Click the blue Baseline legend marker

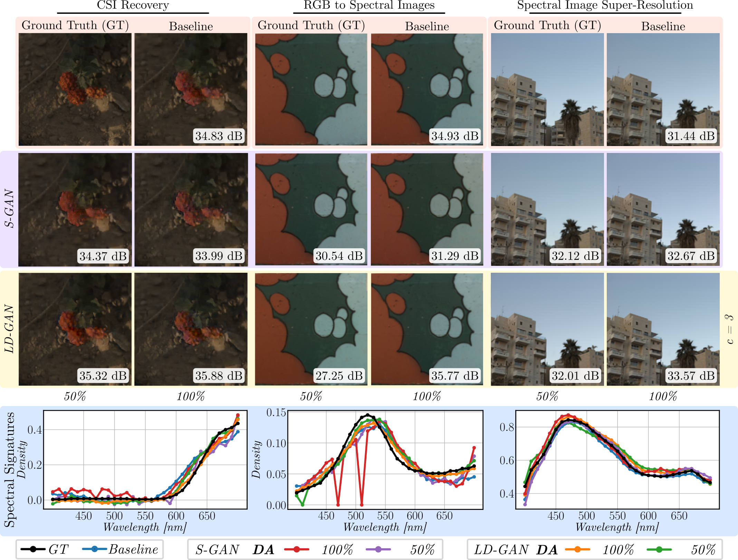[x=95, y=549]
